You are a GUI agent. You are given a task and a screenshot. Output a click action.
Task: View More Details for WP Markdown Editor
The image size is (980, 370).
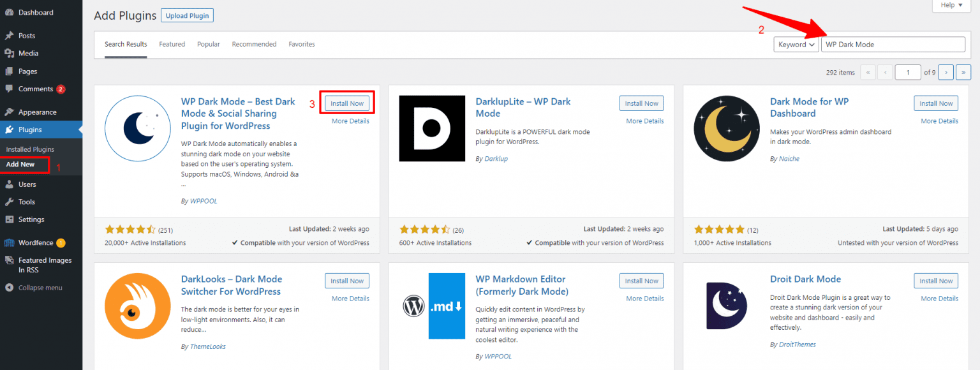tap(645, 299)
